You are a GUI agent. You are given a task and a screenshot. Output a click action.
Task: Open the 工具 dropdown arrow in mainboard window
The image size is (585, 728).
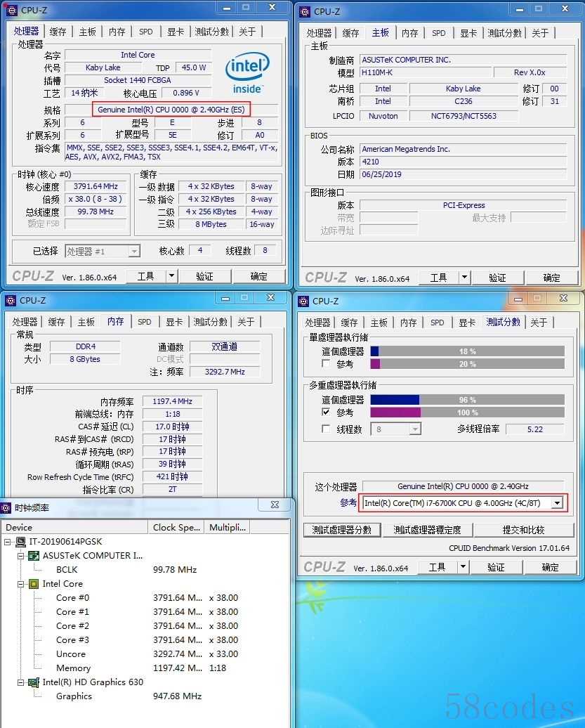coord(464,277)
